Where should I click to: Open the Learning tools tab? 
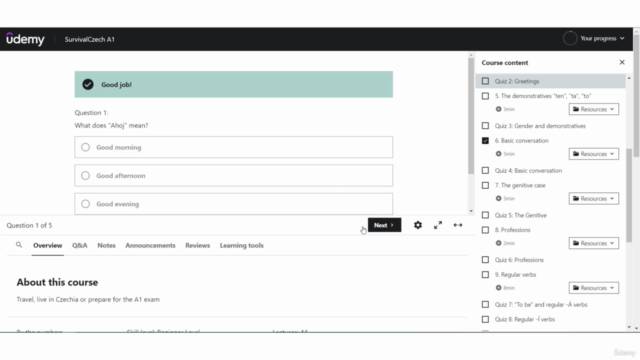(x=242, y=245)
